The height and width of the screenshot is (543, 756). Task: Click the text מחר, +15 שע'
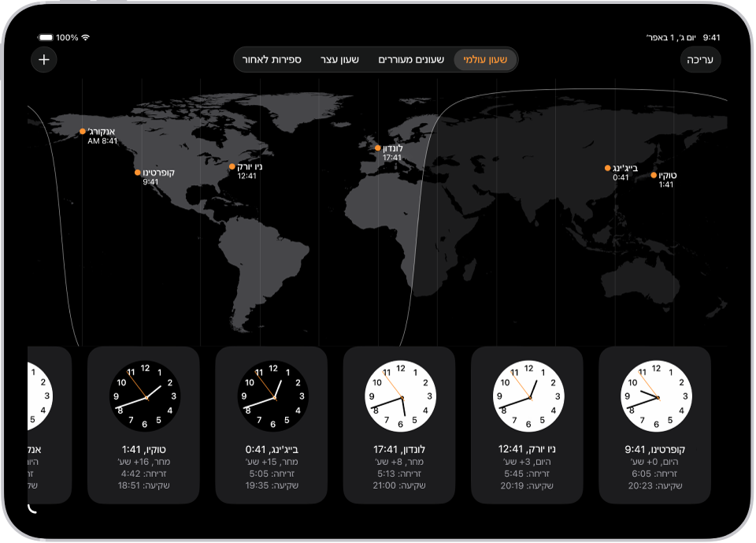272,462
